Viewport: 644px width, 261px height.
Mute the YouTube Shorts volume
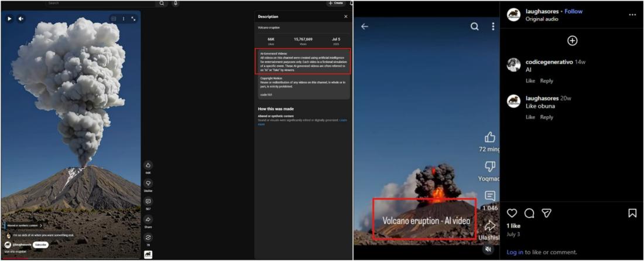(21, 19)
